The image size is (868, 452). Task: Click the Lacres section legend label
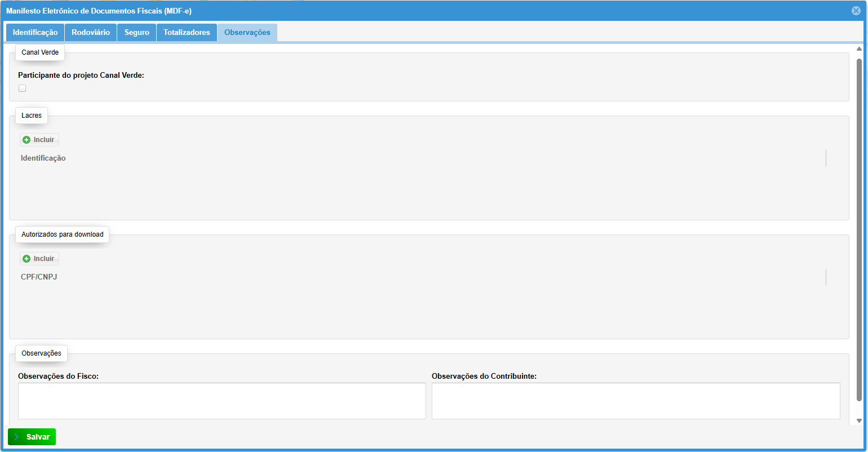coord(32,116)
